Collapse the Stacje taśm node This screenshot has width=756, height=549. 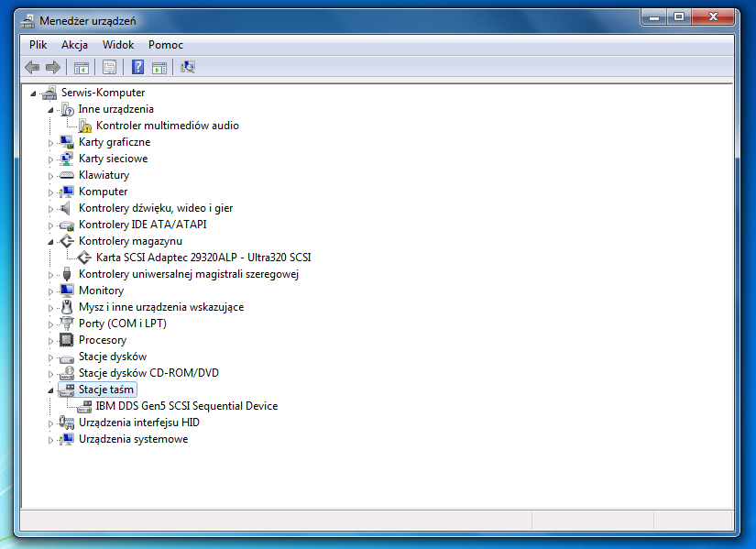(50, 390)
